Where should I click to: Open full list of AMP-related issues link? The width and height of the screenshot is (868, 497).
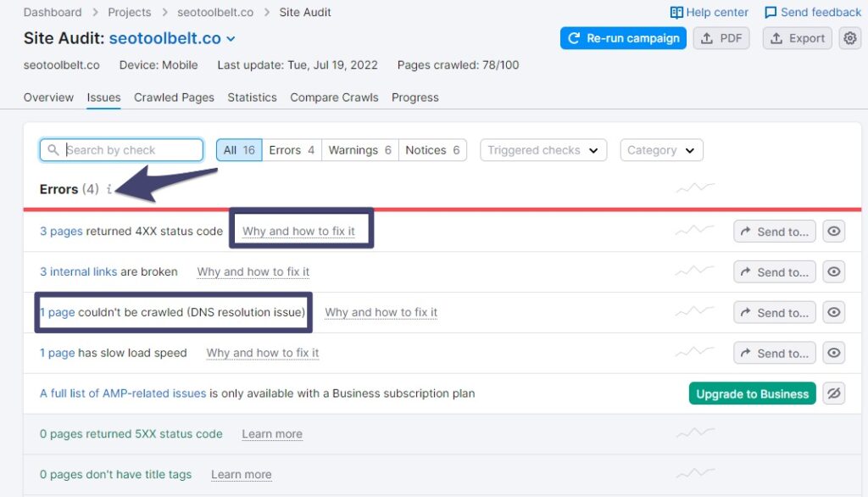[123, 394]
